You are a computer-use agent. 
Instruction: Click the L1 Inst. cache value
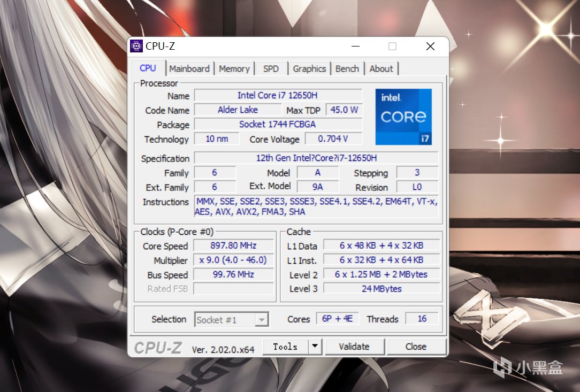(381, 260)
